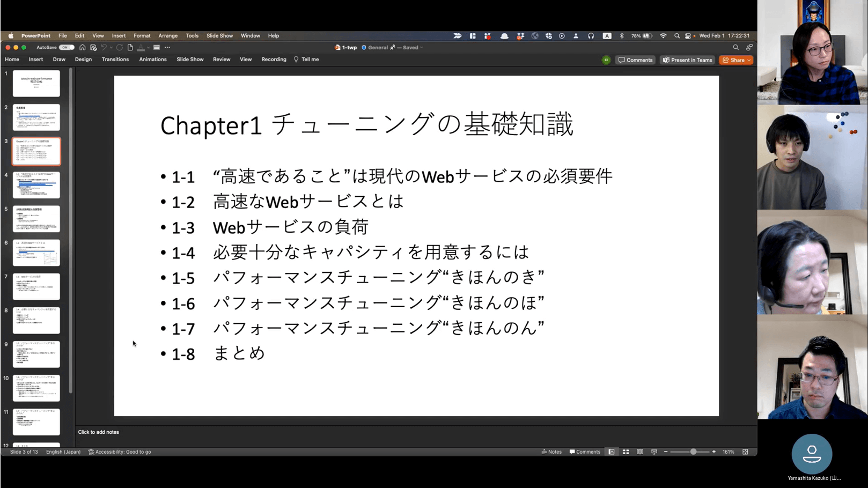Image resolution: width=868 pixels, height=489 pixels.
Task: Select slide 10 thumbnail
Action: [x=36, y=388]
